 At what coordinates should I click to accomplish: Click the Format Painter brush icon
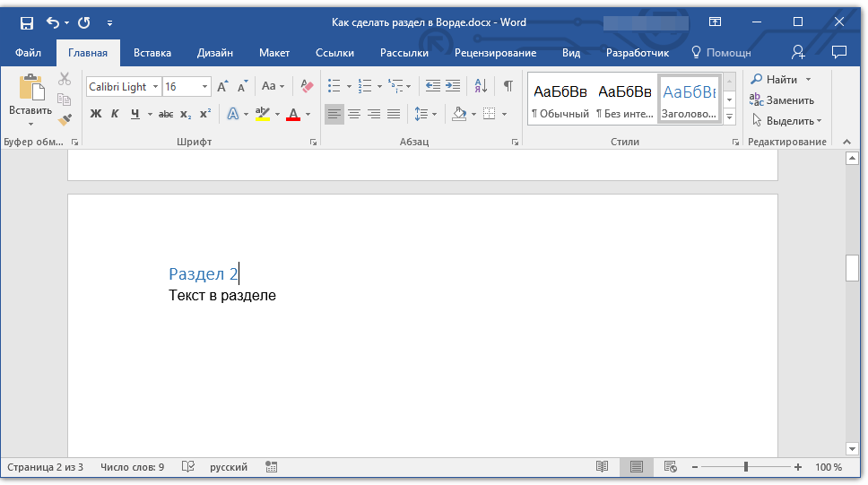pyautogui.click(x=65, y=119)
